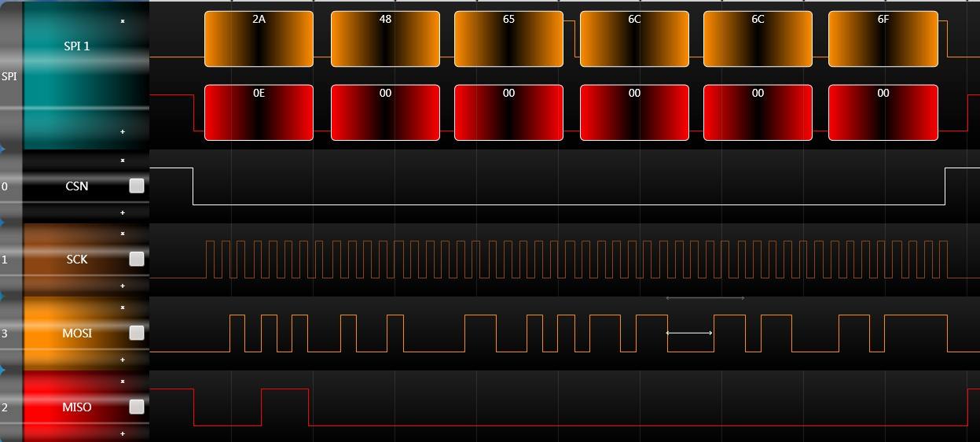Expand blue arrow marker beside channel 0
The width and height of the screenshot is (980, 442).
click(2, 149)
